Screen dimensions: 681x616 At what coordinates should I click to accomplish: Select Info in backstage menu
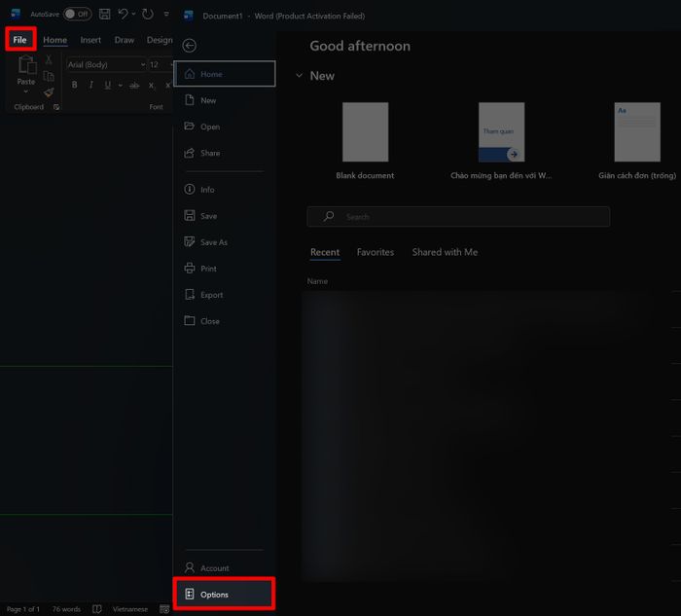coord(225,190)
